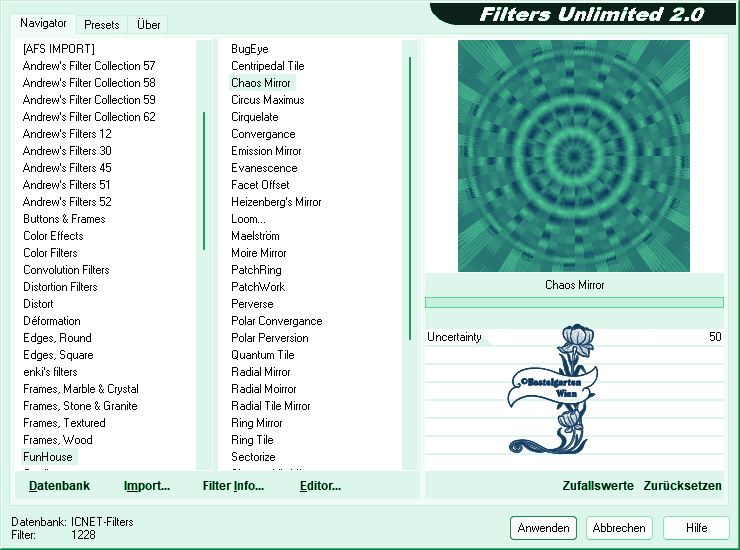Select Frames, Wood category
Screen dimensions: 740x550
pyautogui.click(x=58, y=440)
